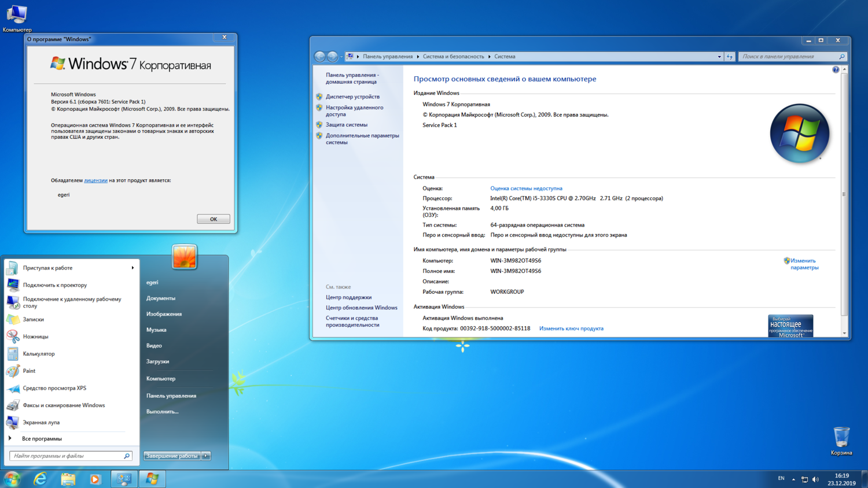Expand Все программы
868x488 pixels.
(71, 439)
